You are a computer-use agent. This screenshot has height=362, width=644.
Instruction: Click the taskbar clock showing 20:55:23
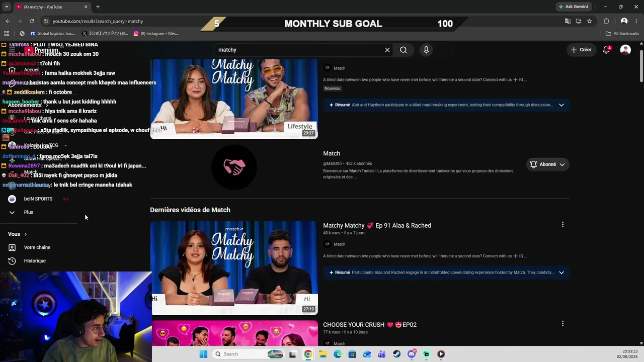coord(630,351)
